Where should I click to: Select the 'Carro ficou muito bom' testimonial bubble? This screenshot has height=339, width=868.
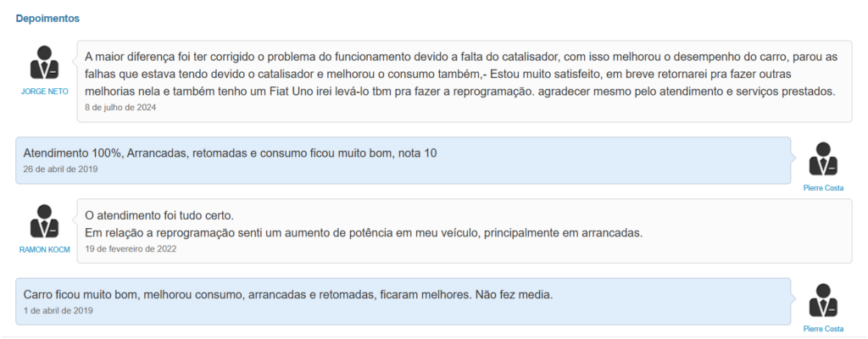(x=403, y=302)
